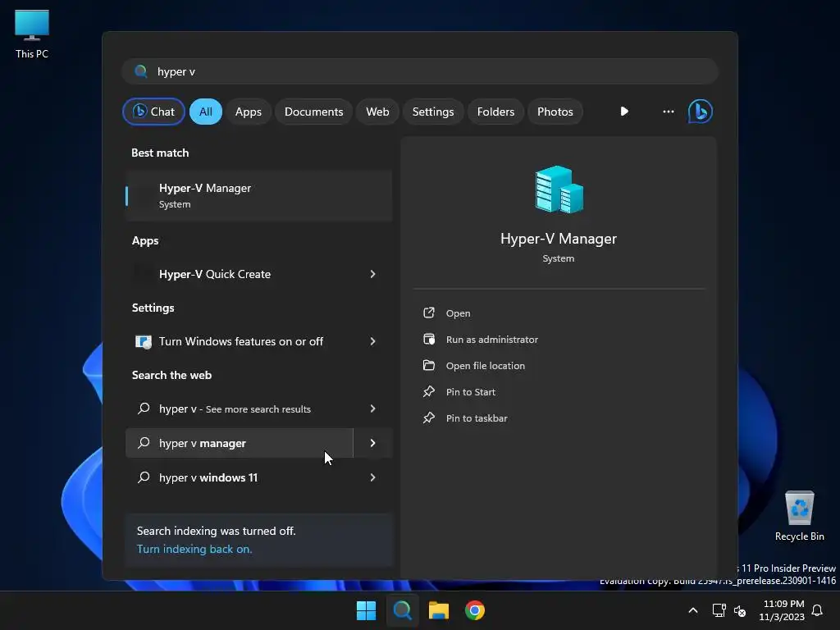The height and width of the screenshot is (630, 840).
Task: Select the Folders filter tab
Action: click(x=495, y=112)
